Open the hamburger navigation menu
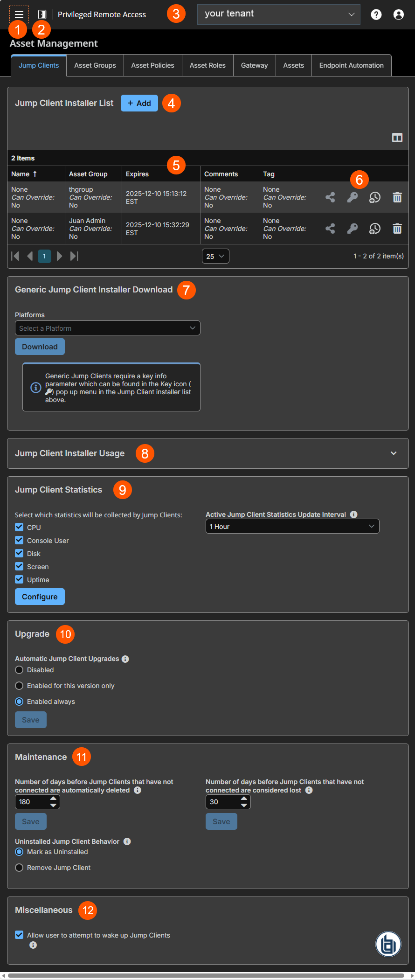Viewport: 415px width, 980px height. coord(19,14)
